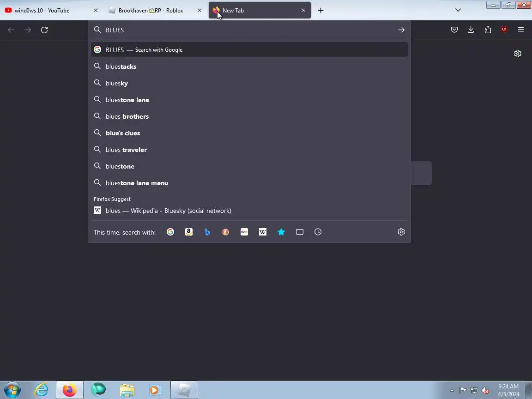Submit search with the Go arrow
Viewport: 532px width, 399px height.
[401, 30]
